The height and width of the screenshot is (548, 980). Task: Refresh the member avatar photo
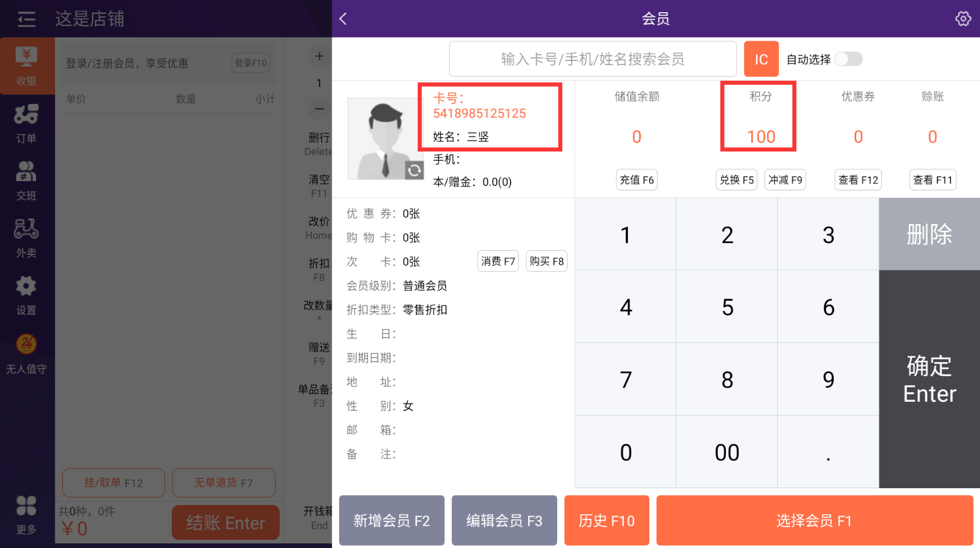(414, 170)
